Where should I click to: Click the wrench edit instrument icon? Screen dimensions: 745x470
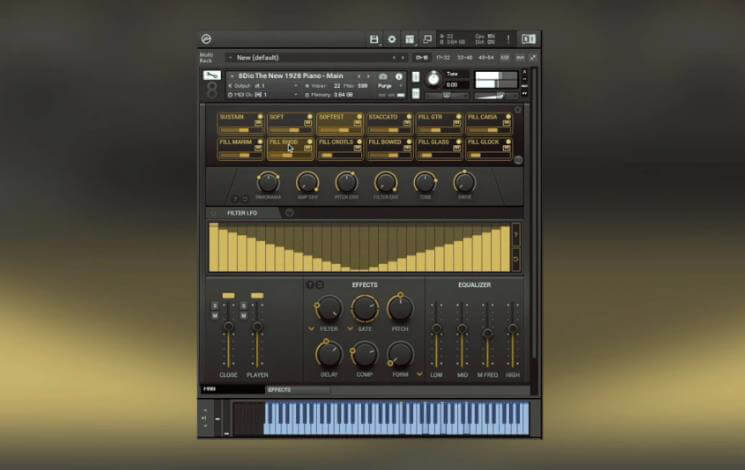pos(212,75)
